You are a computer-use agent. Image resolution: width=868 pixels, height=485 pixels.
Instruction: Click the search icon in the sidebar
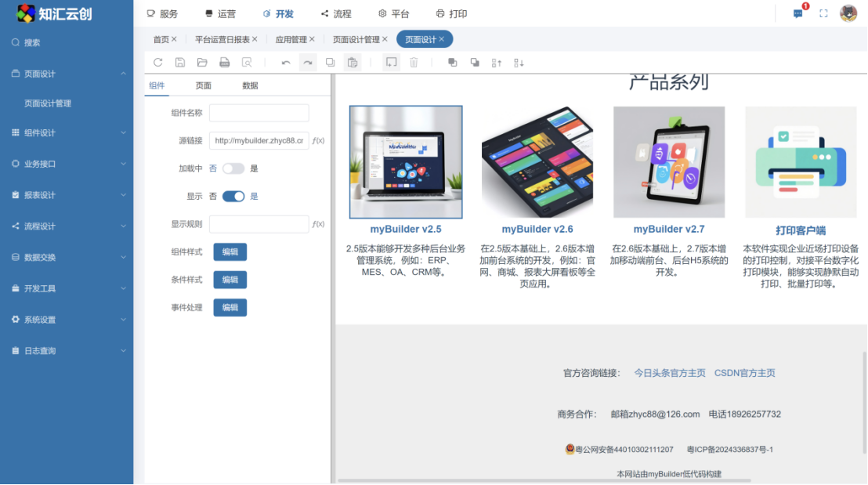click(x=16, y=42)
